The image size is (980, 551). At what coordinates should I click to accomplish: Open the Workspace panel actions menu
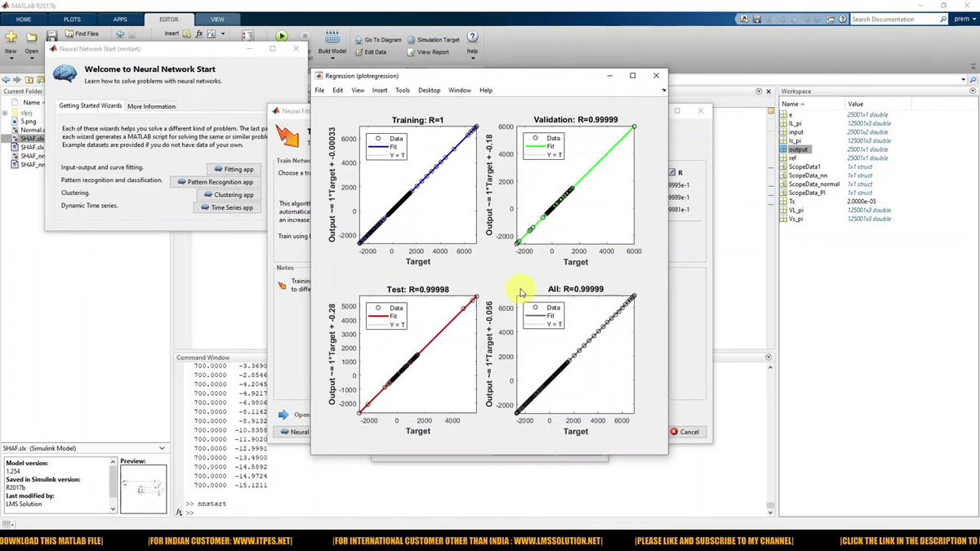[x=973, y=91]
